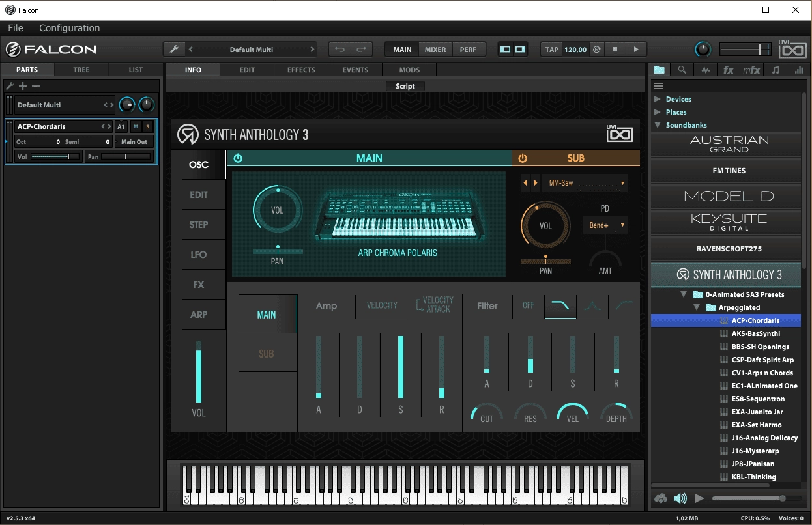Open the Configuration menu
The image size is (812, 525).
pyautogui.click(x=70, y=28)
